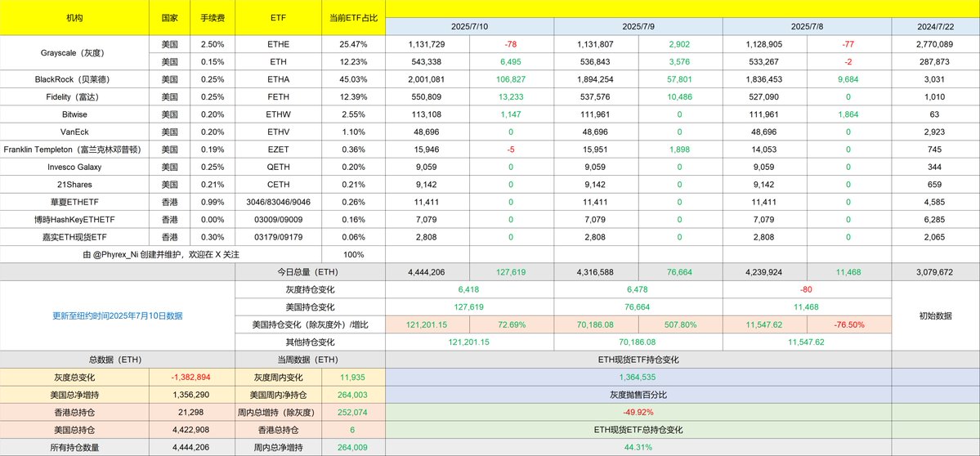Click the ETHE ticker cell
The width and height of the screenshot is (980, 456).
point(279,44)
